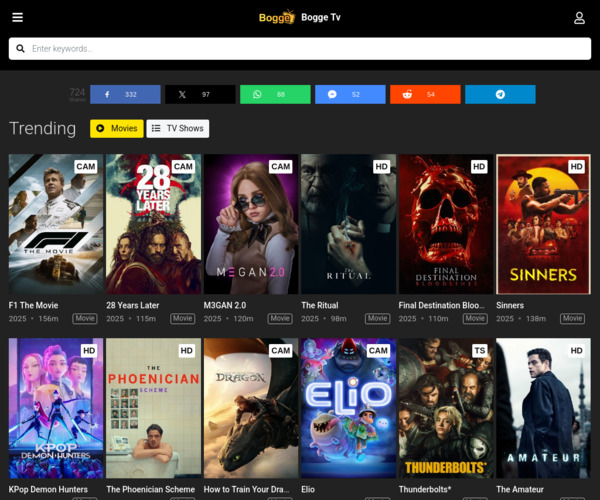The width and height of the screenshot is (600, 500).
Task: Click The Ritual title link
Action: click(x=320, y=305)
